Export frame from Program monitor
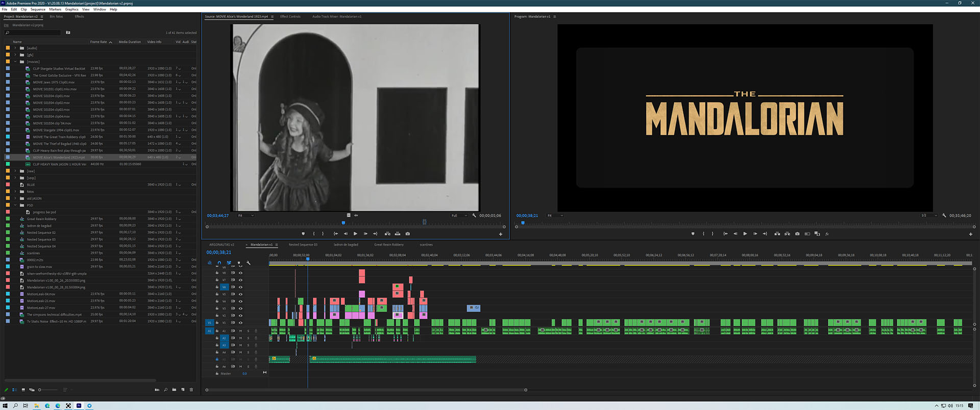This screenshot has height=410, width=980. click(x=797, y=234)
